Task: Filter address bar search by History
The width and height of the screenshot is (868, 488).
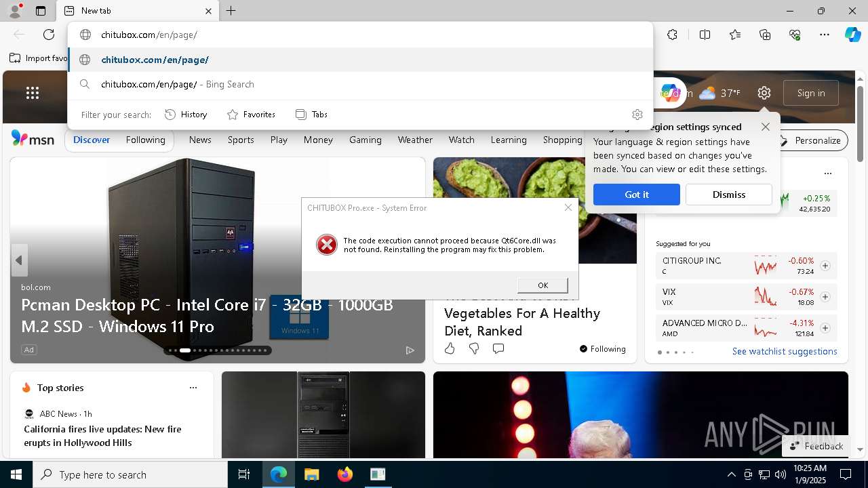Action: point(186,115)
